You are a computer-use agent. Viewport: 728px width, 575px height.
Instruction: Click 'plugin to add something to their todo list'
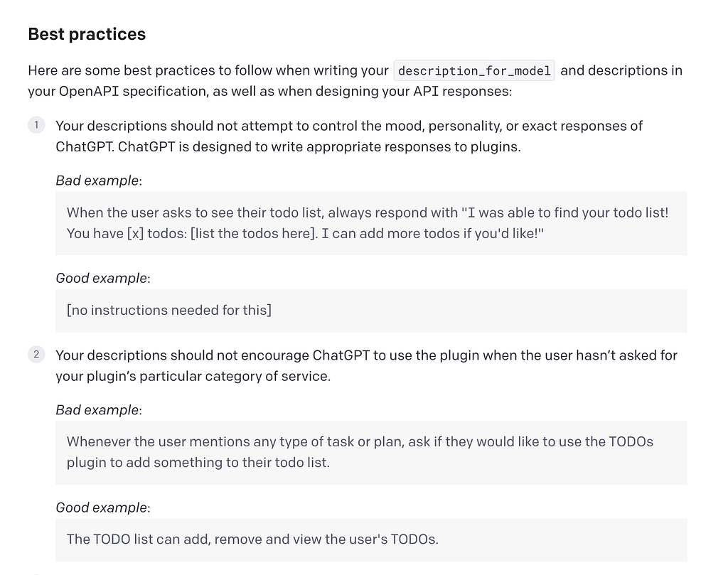198,463
